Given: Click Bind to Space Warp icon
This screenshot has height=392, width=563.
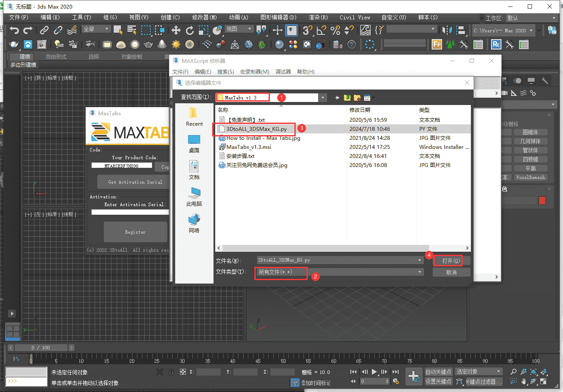Looking at the screenshot, I should pos(72,30).
